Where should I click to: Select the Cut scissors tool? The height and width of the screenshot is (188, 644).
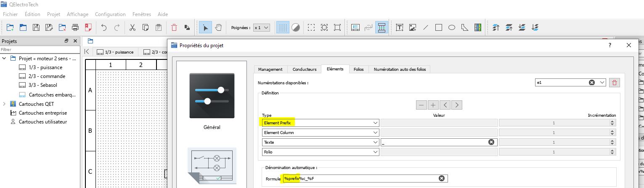(133, 28)
